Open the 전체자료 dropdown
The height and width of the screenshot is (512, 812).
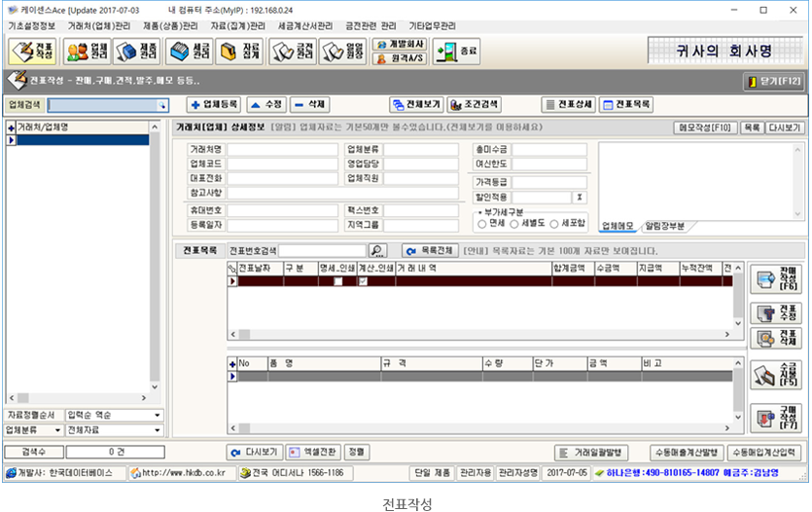click(158, 429)
